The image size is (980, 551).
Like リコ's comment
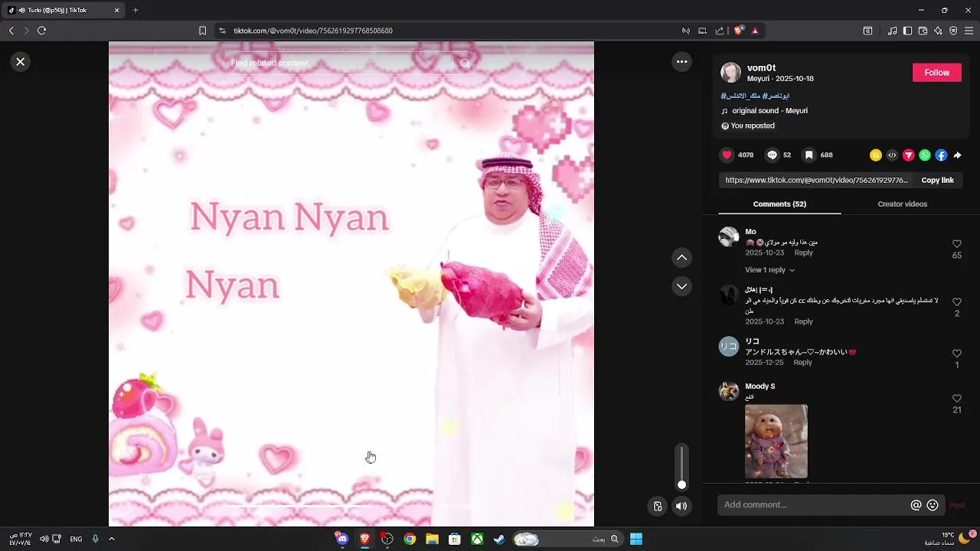point(957,354)
